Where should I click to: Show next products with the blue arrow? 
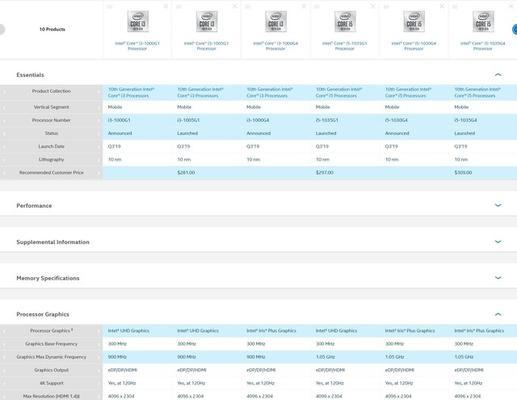point(515,29)
